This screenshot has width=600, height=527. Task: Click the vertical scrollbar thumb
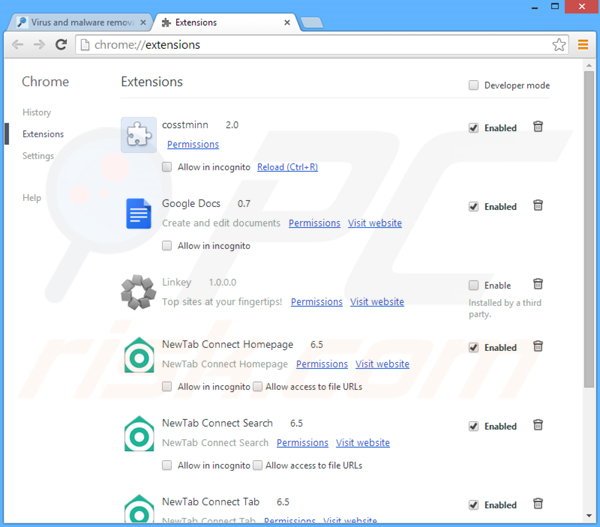pyautogui.click(x=589, y=230)
